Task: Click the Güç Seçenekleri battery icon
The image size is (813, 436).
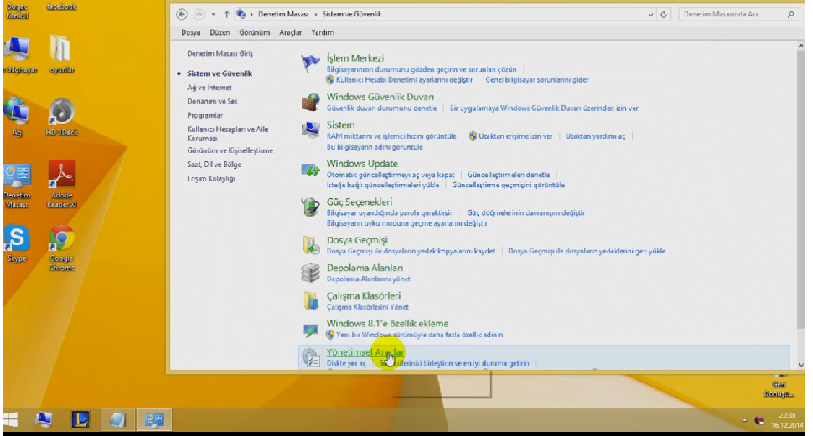Action: [x=310, y=206]
